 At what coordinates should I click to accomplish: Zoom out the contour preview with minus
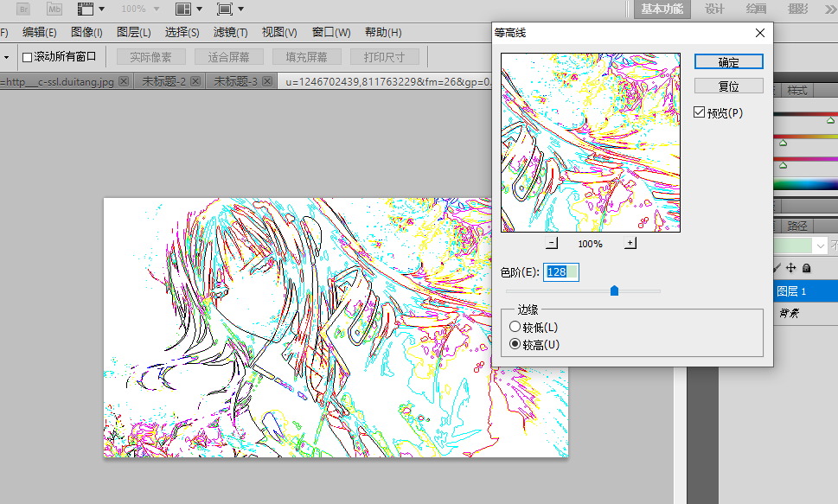pyautogui.click(x=552, y=243)
